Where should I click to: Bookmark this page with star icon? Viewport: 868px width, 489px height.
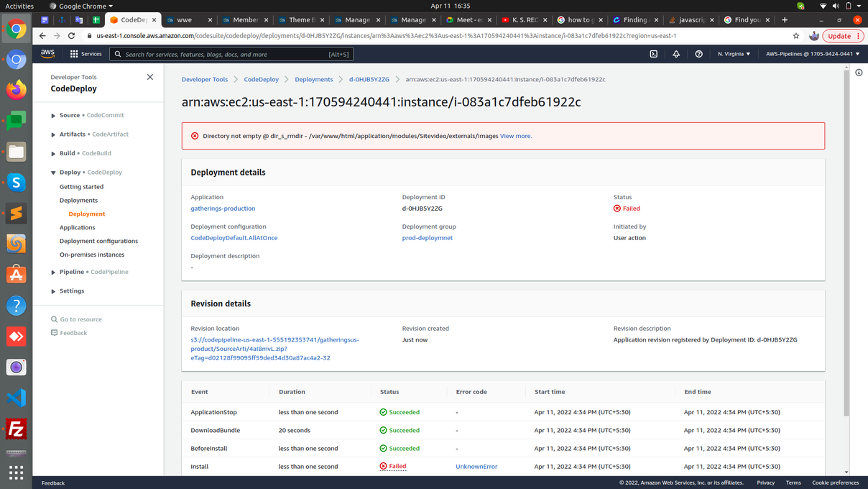point(795,35)
